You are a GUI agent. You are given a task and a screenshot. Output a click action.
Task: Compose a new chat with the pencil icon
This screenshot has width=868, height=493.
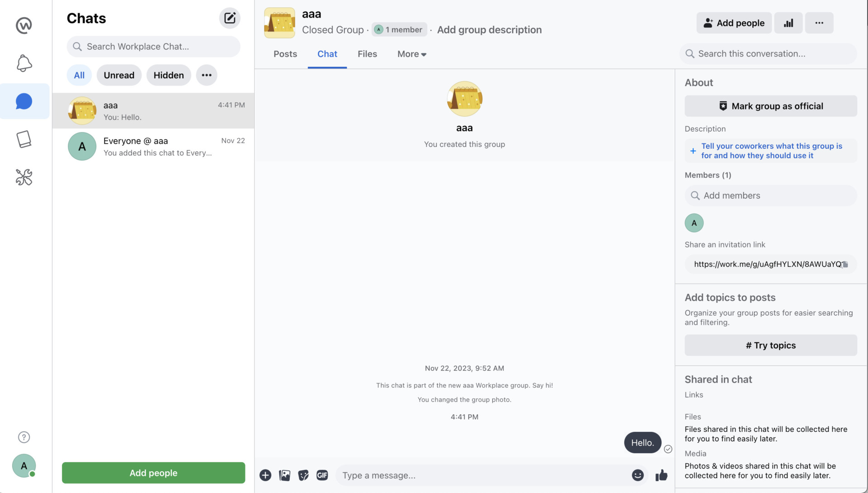coord(229,18)
